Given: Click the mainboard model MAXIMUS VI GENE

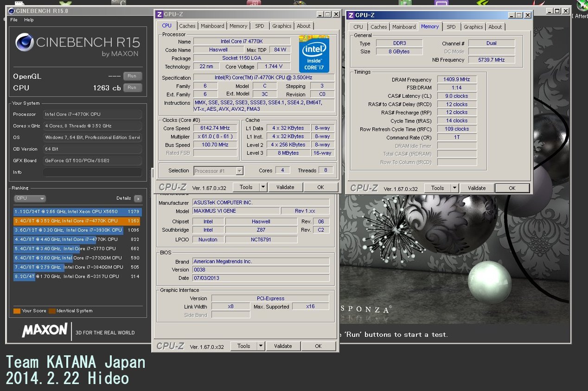Looking at the screenshot, I should click(236, 211).
